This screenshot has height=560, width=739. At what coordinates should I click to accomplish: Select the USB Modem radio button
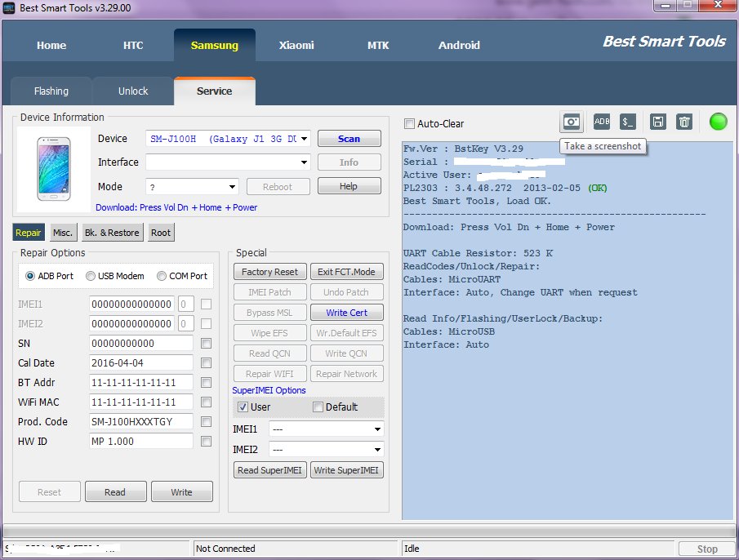(91, 276)
